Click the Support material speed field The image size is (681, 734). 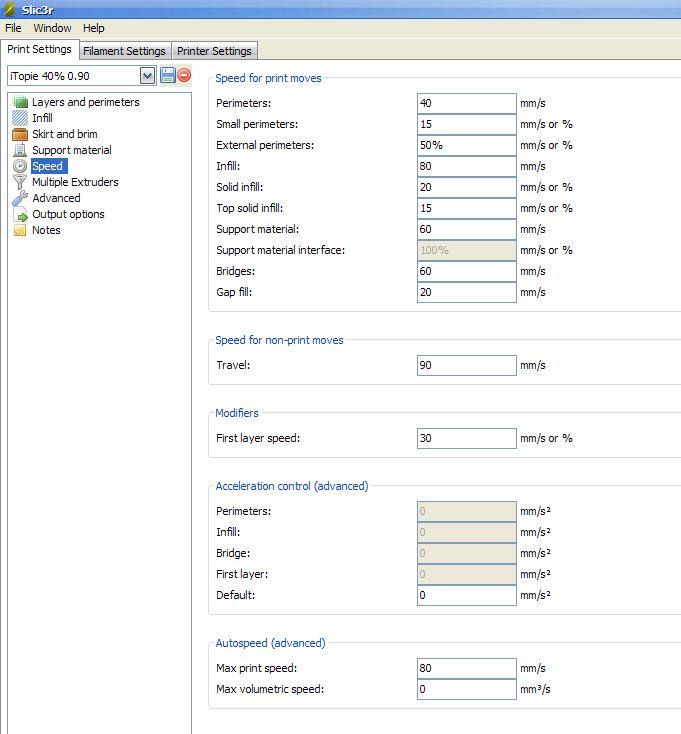coord(467,229)
